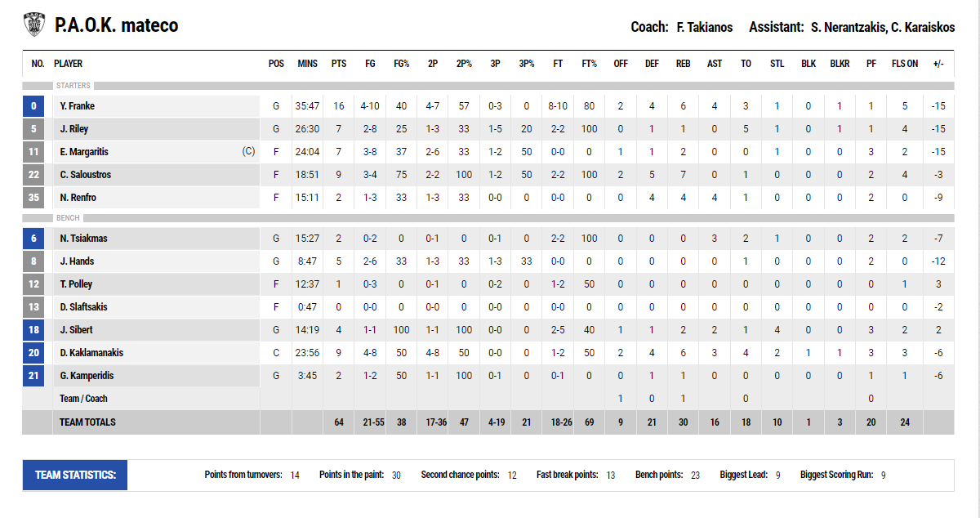
Task: Click jersey number 11 badge for Margaritis
Action: [x=33, y=152]
